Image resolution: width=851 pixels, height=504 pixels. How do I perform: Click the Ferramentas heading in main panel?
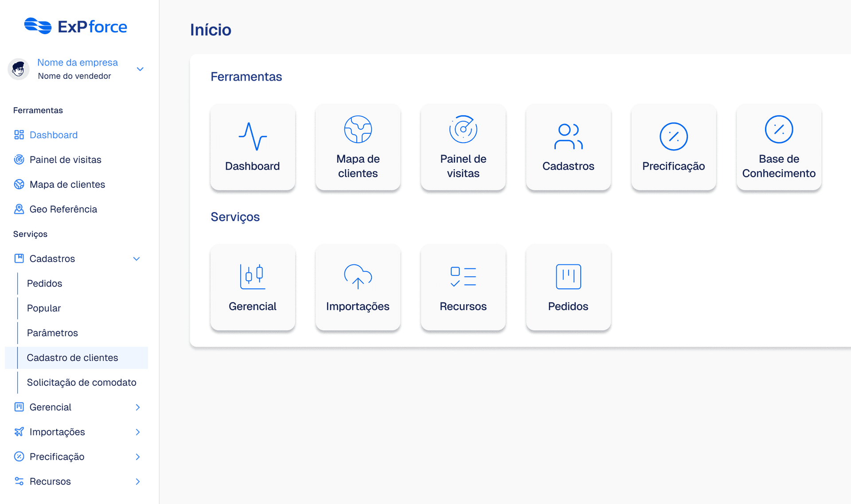(246, 77)
